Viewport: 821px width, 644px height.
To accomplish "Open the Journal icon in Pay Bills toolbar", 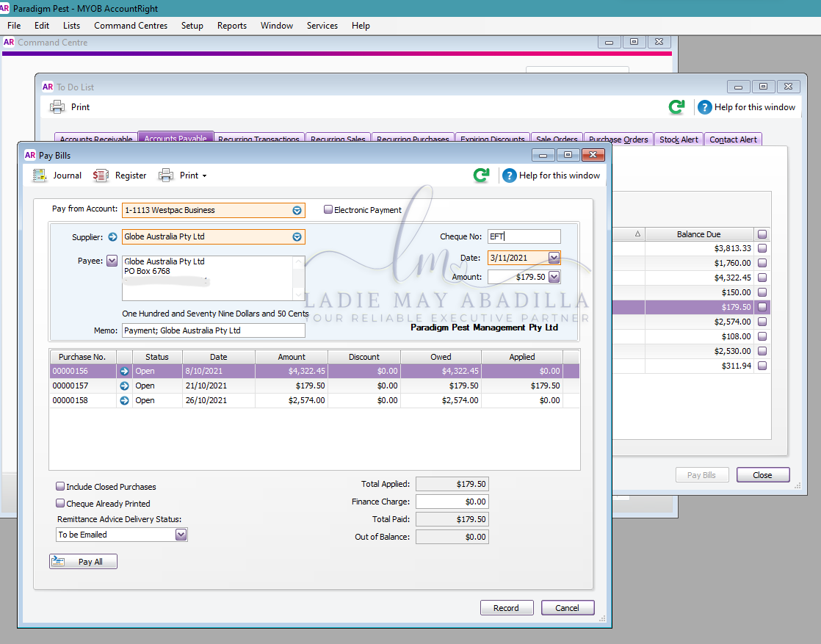I will 40,176.
